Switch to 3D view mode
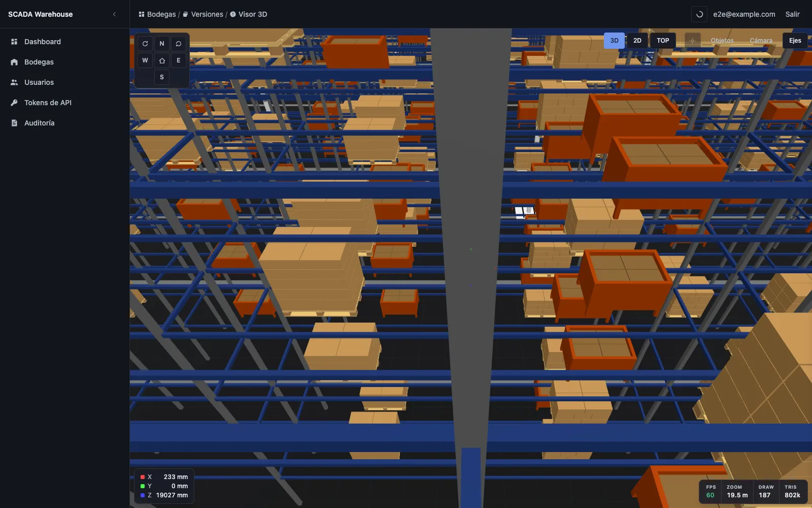The height and width of the screenshot is (508, 812). [x=614, y=41]
